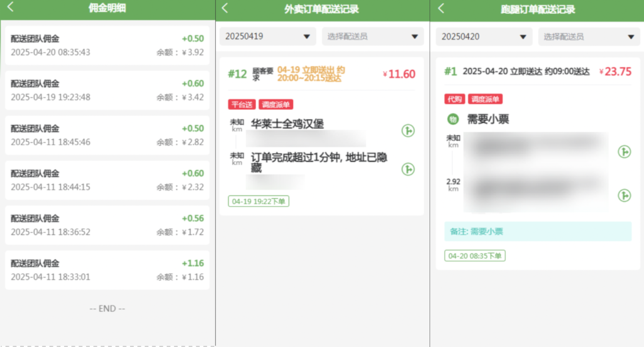644x347 pixels.
Task: Click 2025-04-20 立即送达 约09:00送达 text
Action: pyautogui.click(x=526, y=72)
